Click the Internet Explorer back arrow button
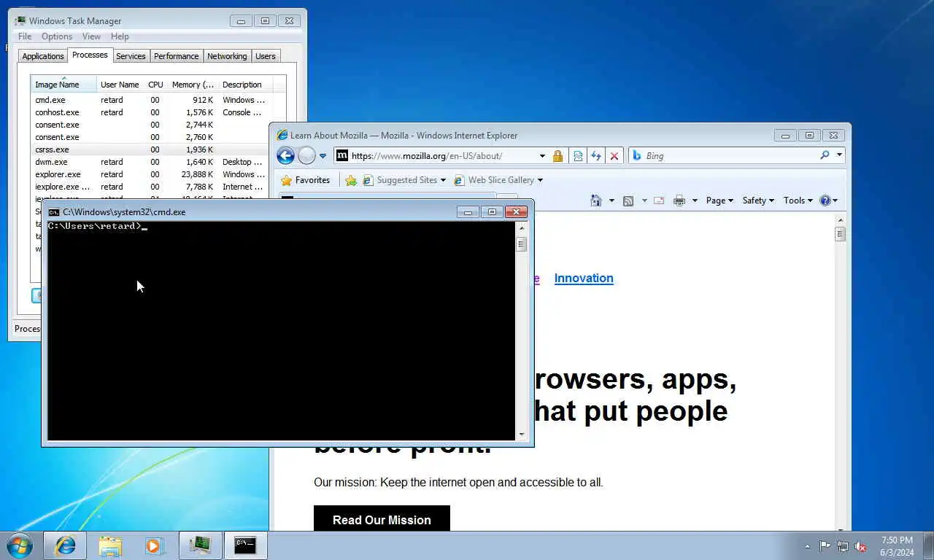This screenshot has width=934, height=560. [x=286, y=155]
